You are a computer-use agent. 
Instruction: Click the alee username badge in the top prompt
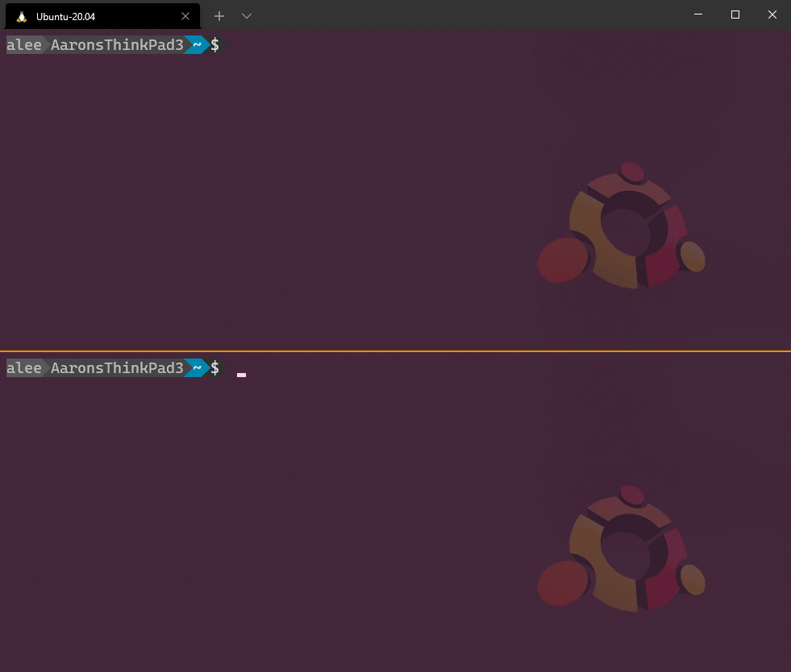click(x=23, y=45)
